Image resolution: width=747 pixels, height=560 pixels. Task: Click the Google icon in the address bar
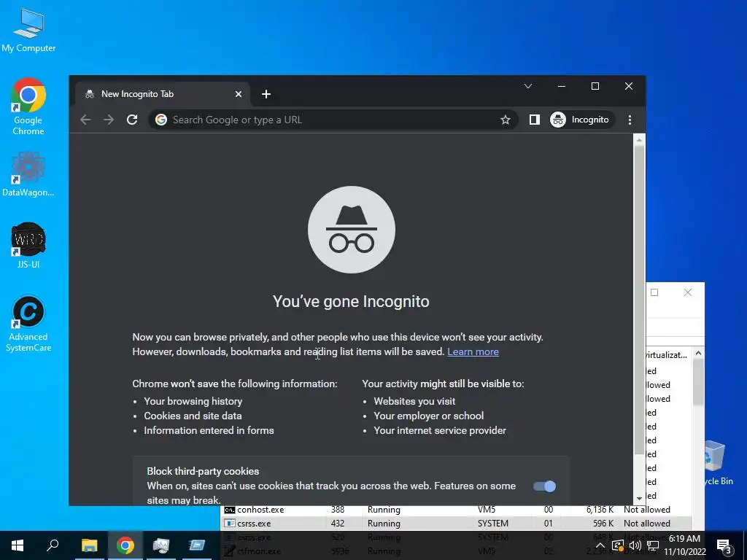tap(161, 120)
